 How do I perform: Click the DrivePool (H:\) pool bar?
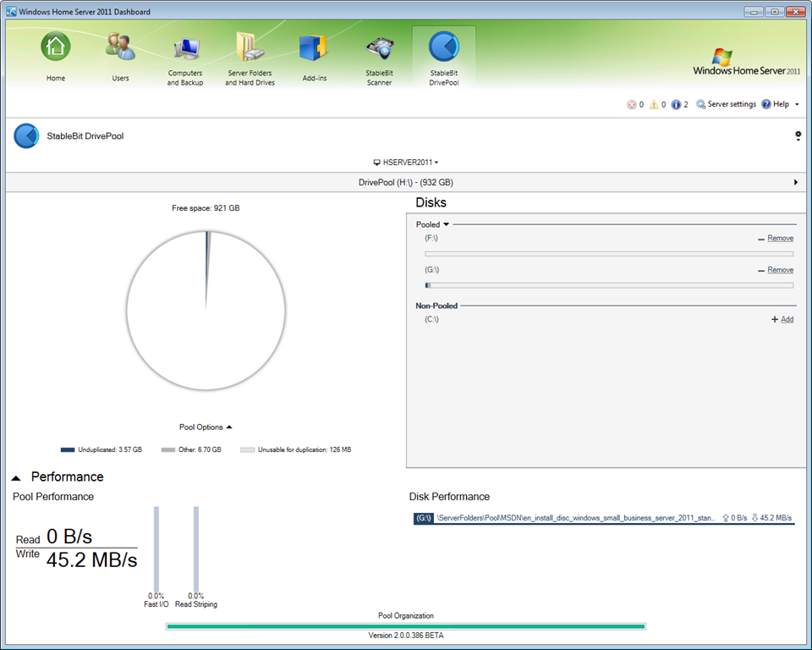[x=405, y=183]
